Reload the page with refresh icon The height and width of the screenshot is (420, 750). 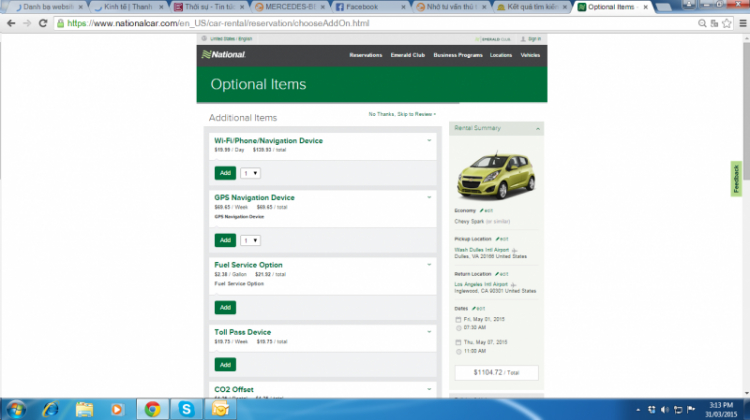point(43,23)
